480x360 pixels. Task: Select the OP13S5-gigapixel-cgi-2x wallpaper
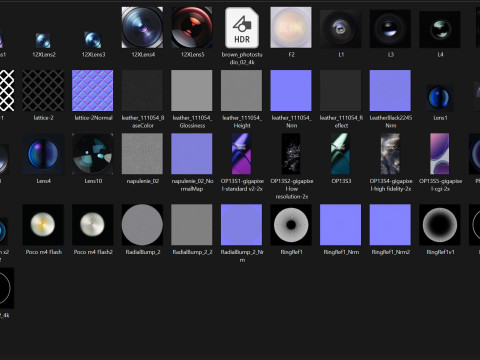click(x=440, y=154)
